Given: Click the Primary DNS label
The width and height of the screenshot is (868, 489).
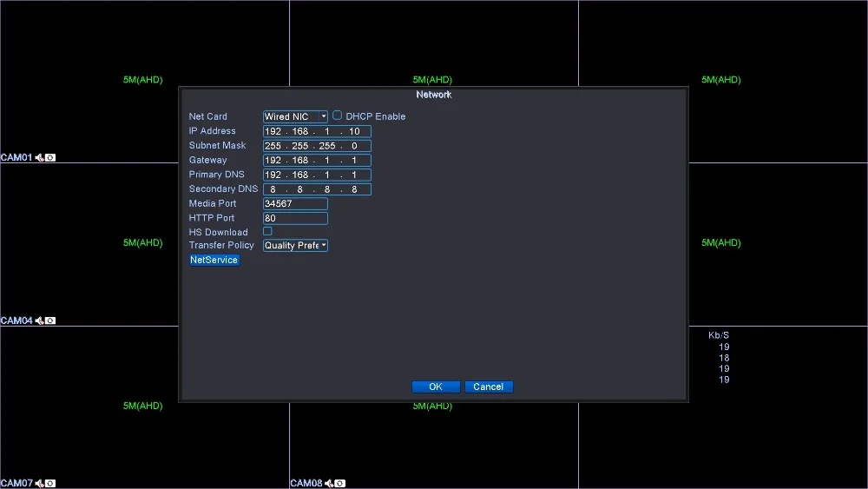Looking at the screenshot, I should [216, 175].
